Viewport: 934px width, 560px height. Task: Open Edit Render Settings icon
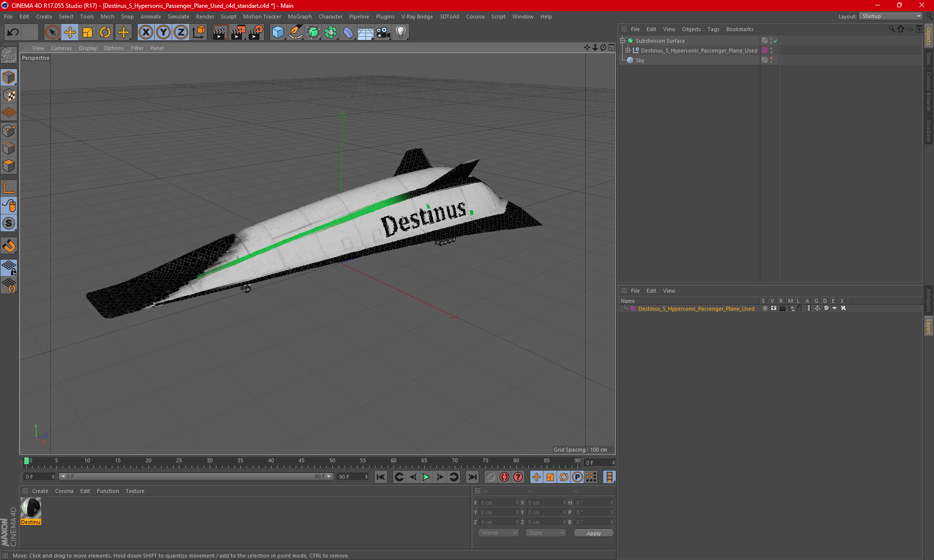[256, 33]
